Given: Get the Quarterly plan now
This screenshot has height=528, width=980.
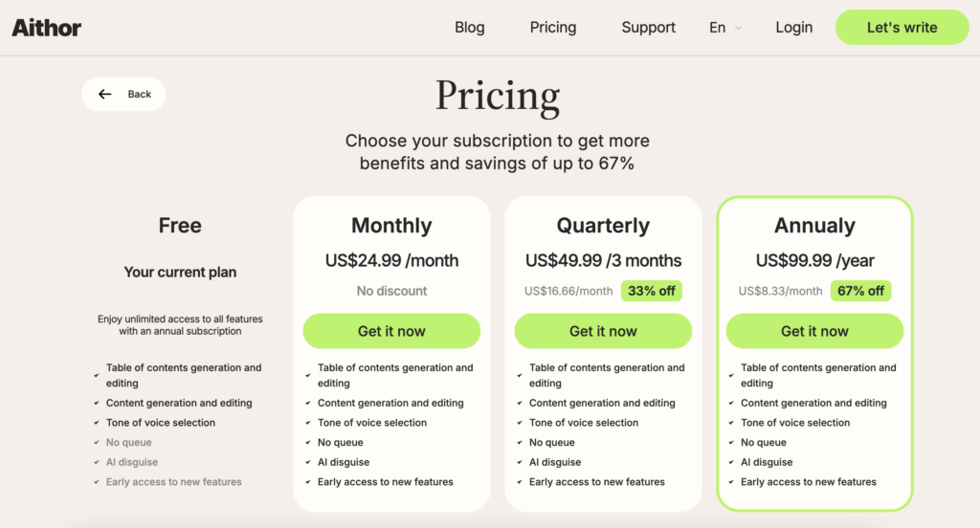Looking at the screenshot, I should (x=603, y=331).
